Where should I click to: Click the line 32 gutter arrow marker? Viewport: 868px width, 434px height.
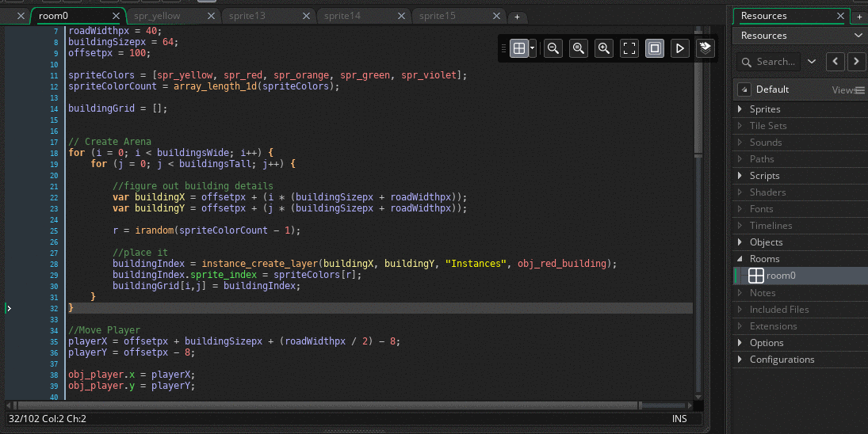[x=8, y=308]
